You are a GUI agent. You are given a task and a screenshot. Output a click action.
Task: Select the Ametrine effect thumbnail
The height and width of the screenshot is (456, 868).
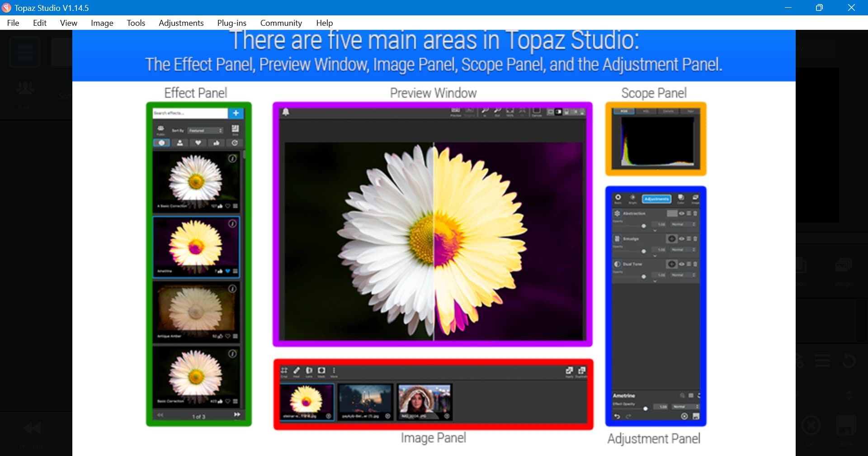(196, 247)
